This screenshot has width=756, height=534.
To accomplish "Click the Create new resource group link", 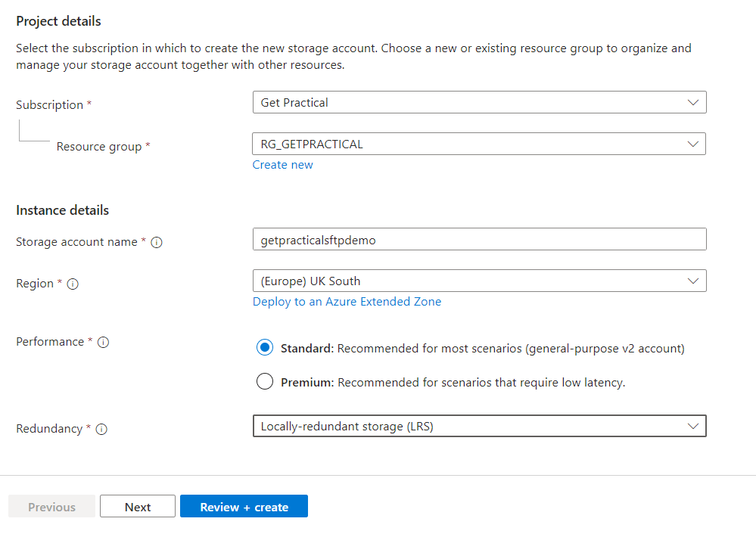I will 282,165.
